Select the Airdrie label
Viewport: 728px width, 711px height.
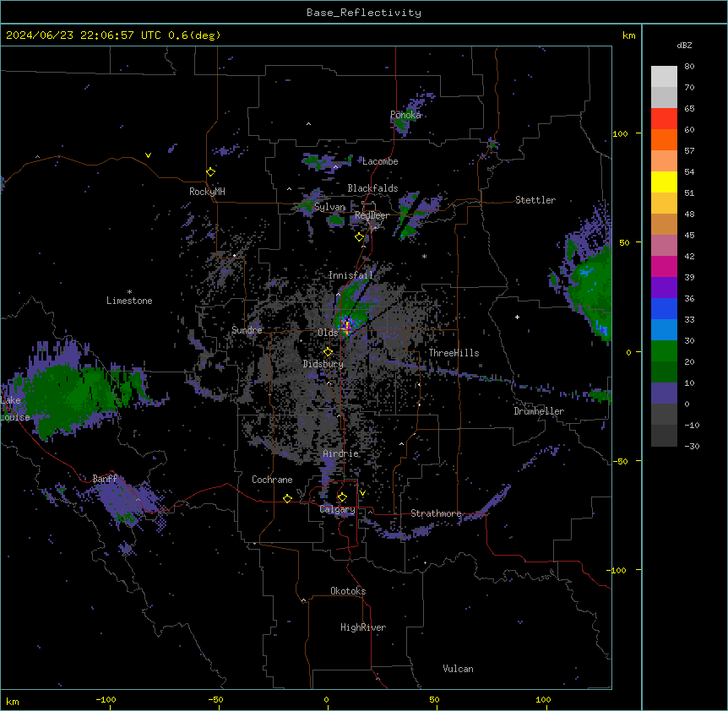(341, 453)
